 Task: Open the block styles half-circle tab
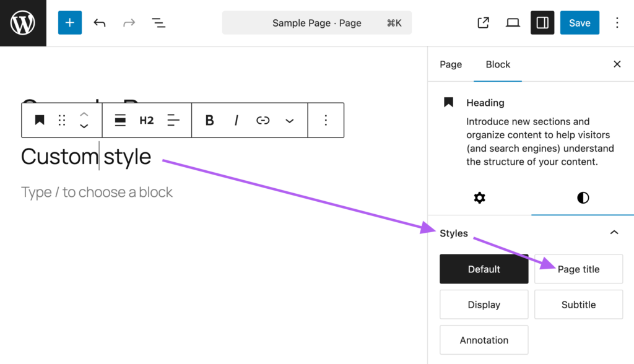click(x=583, y=197)
